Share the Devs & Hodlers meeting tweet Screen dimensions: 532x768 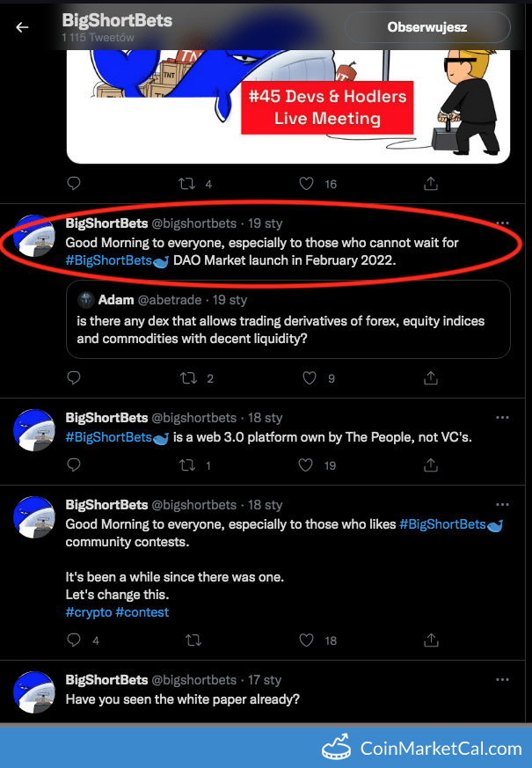431,184
